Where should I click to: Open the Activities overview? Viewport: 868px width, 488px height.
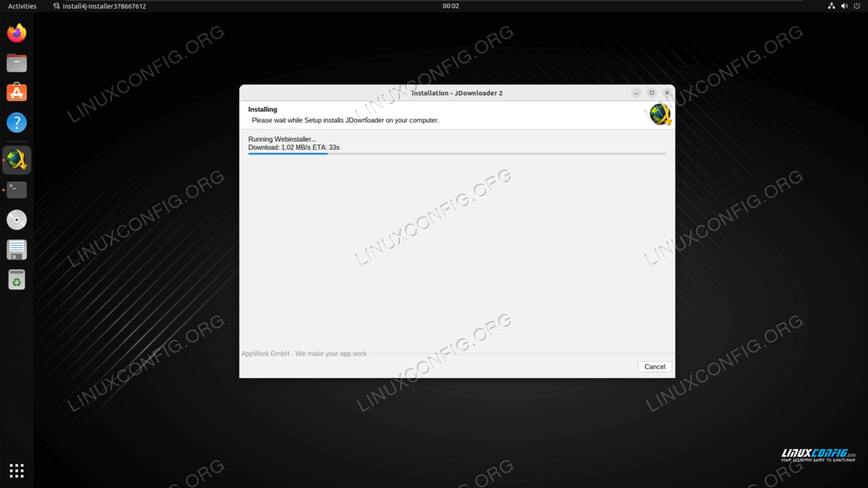22,6
